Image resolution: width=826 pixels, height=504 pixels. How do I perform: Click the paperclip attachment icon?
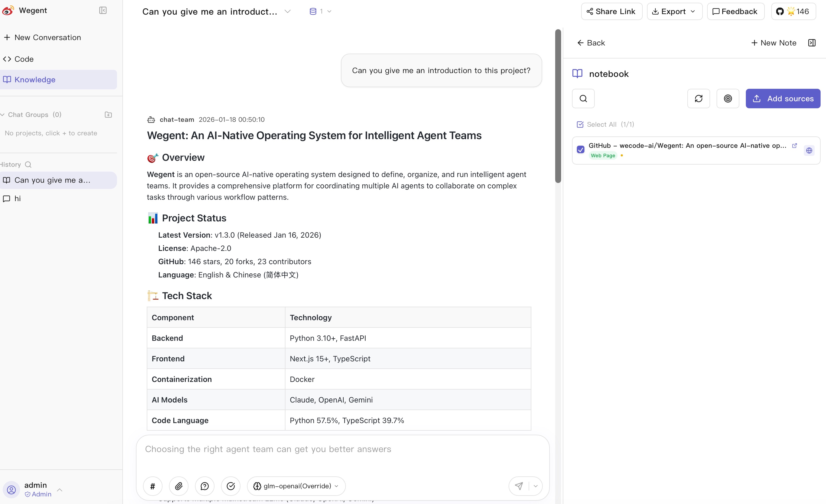(x=179, y=486)
